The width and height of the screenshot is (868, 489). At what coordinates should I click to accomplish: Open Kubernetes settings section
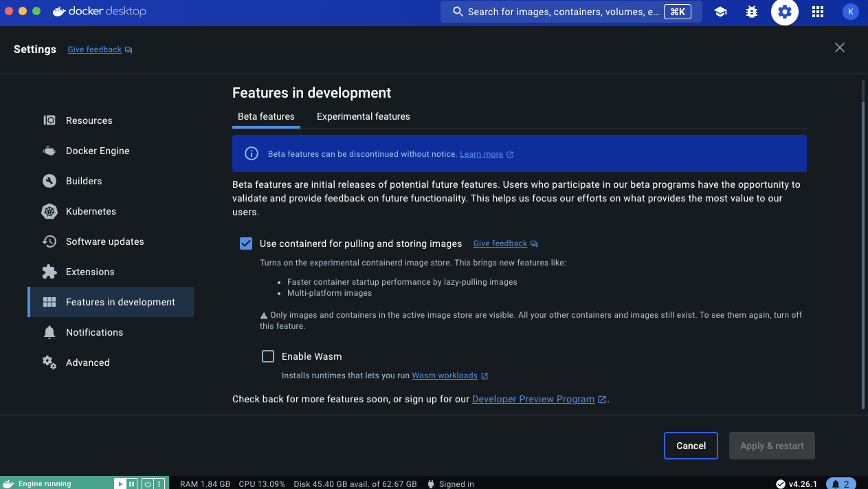pos(111,211)
